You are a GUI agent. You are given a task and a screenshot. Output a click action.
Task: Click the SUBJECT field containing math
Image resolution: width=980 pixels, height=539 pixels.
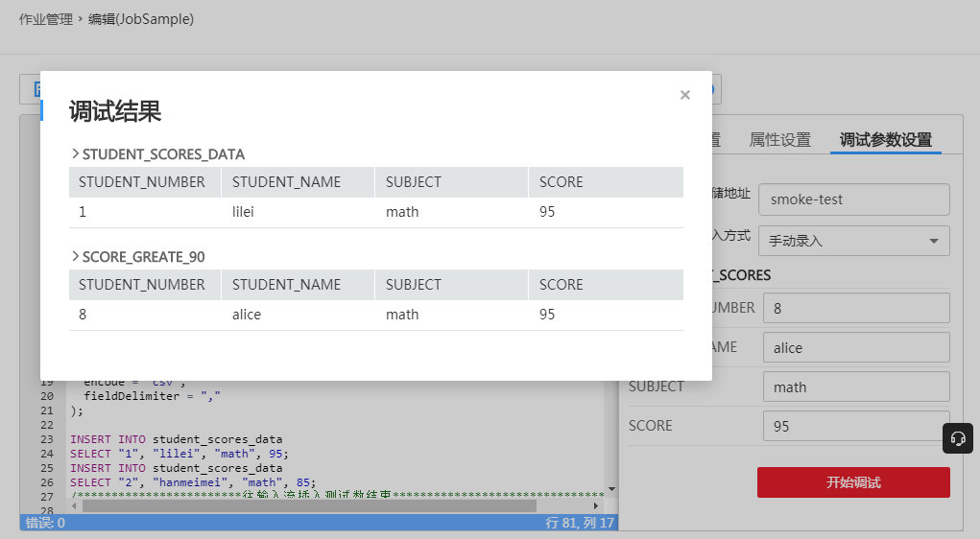coord(856,387)
